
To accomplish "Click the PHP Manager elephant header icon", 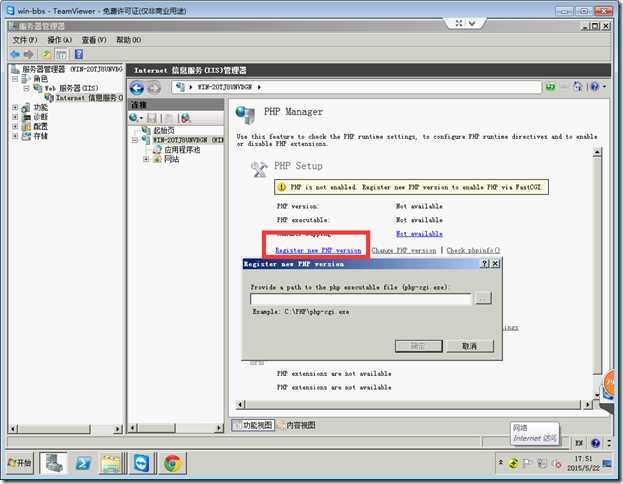I will pyautogui.click(x=246, y=115).
